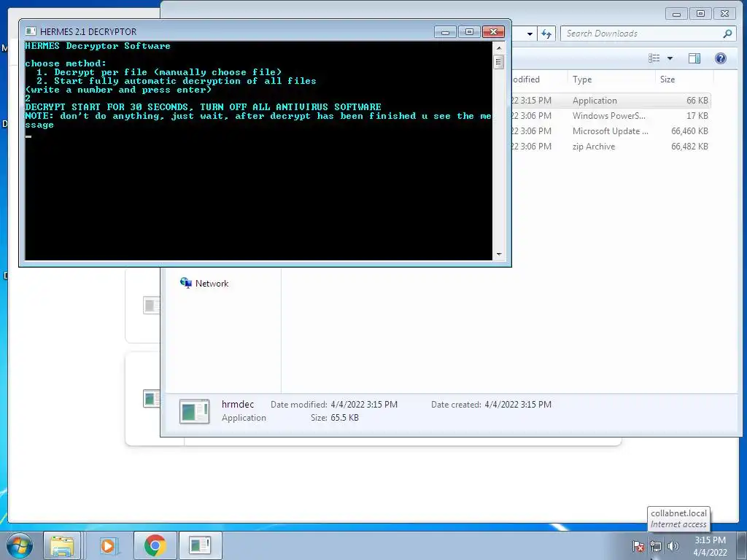This screenshot has height=560, width=747.
Task: Select the Windows PowerS... file row
Action: point(611,116)
